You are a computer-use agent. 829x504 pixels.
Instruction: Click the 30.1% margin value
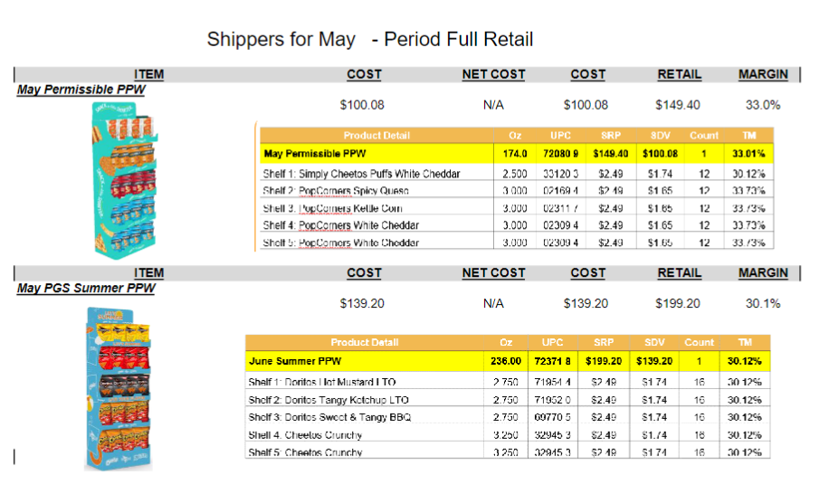[763, 303]
